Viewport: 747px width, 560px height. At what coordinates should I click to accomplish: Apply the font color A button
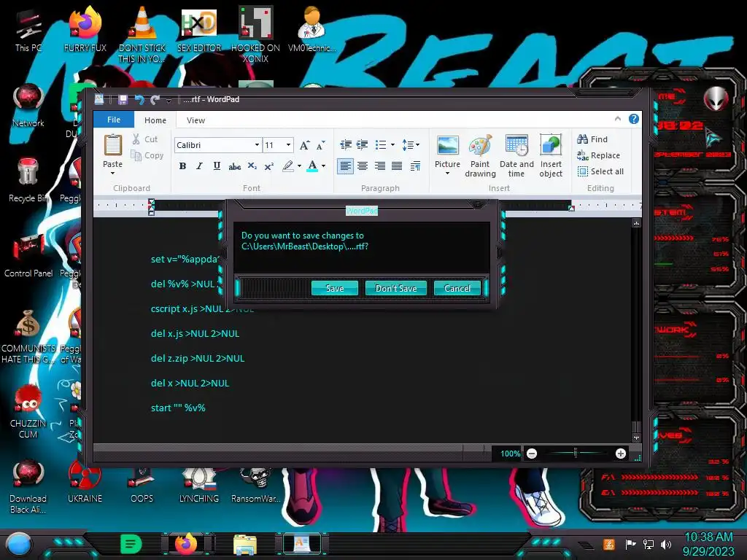[312, 166]
